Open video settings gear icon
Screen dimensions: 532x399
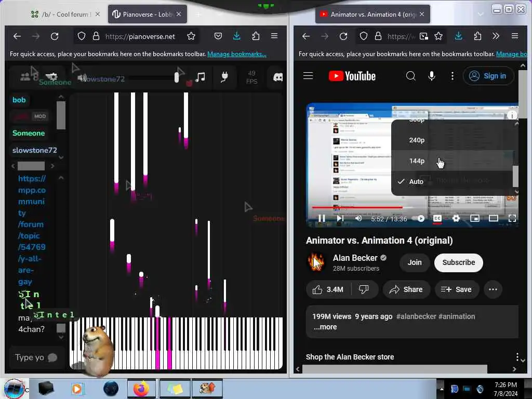[456, 219]
